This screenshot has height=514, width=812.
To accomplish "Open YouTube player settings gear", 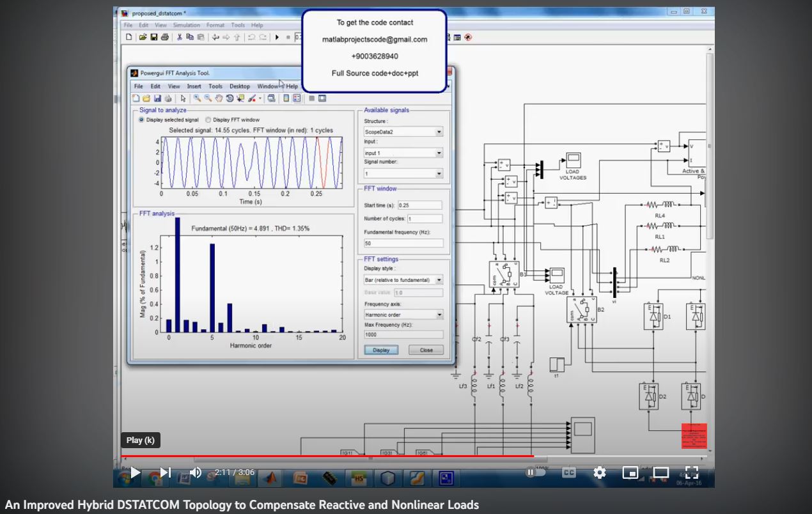I will pos(599,472).
